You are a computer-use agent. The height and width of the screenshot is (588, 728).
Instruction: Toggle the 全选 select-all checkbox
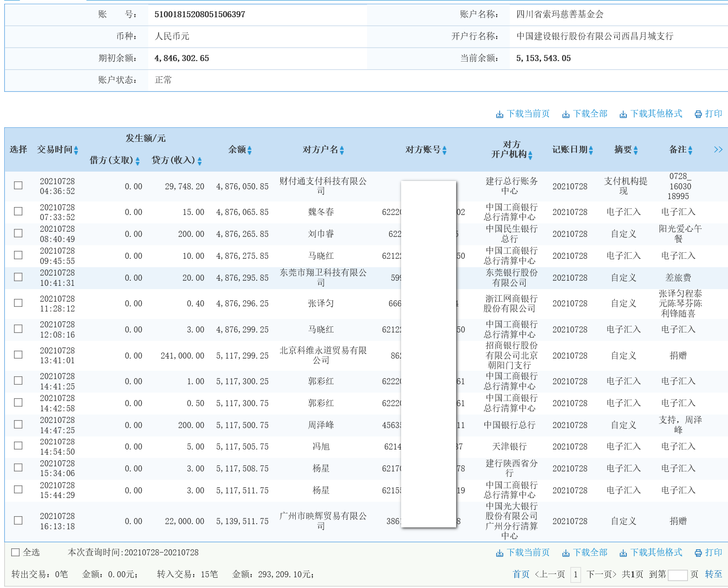click(15, 552)
